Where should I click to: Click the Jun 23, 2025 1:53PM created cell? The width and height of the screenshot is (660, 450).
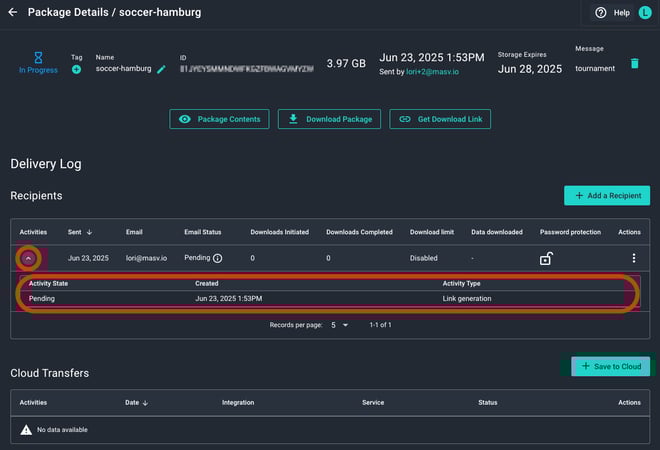tap(229, 298)
